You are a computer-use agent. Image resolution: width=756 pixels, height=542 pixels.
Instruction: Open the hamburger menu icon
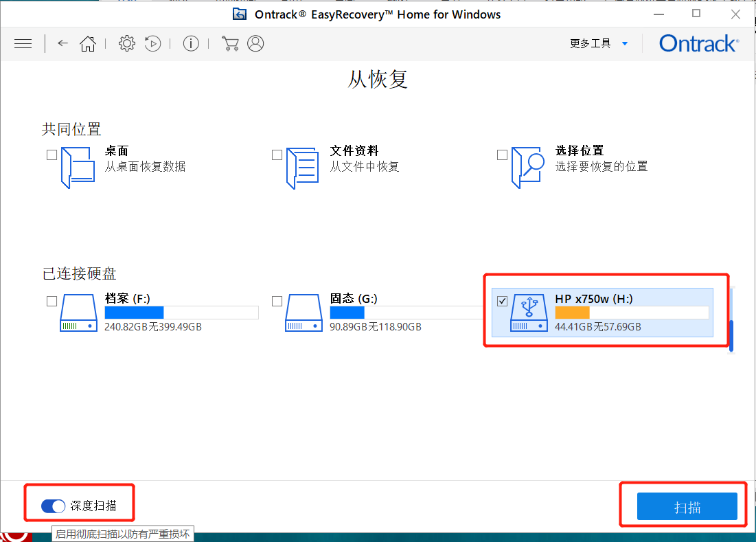(23, 44)
